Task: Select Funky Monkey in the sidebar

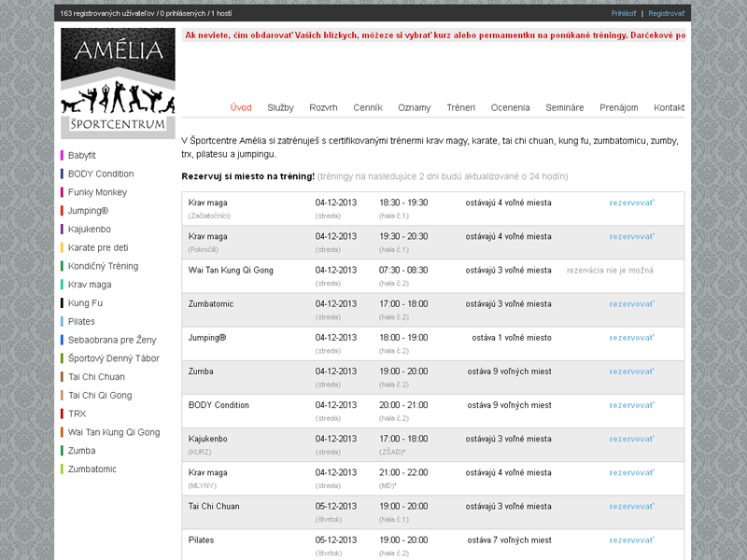Action: 98,192
